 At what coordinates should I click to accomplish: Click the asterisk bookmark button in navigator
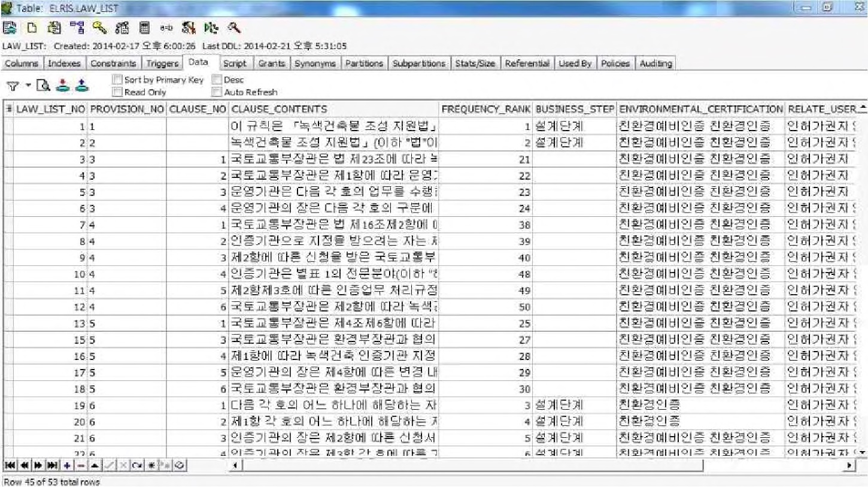coord(151,465)
